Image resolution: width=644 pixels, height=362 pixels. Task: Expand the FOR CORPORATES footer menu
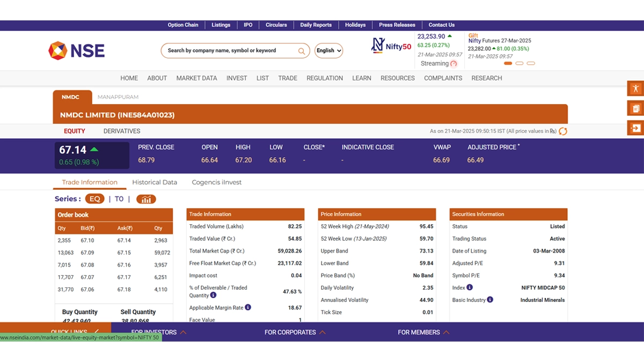[x=295, y=332]
